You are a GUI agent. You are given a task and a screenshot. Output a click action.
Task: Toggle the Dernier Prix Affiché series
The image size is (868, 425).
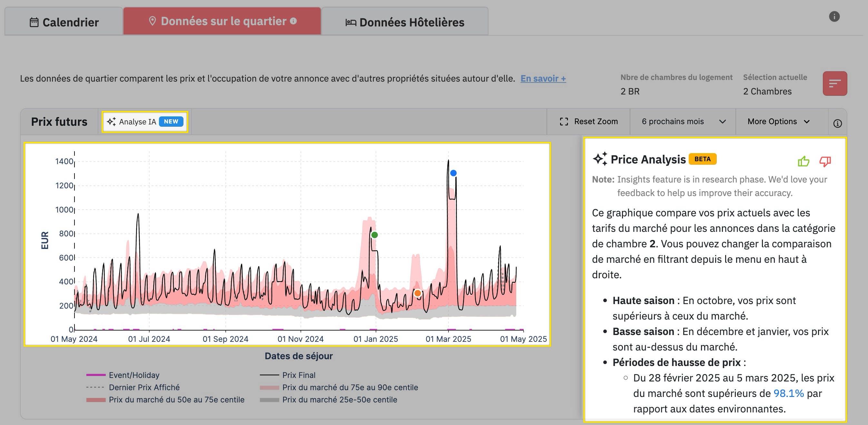pyautogui.click(x=144, y=388)
